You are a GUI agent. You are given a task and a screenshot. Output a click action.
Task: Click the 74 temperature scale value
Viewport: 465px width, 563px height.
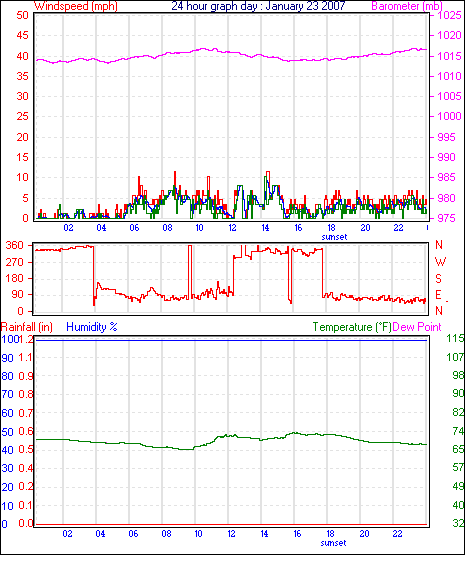458,431
